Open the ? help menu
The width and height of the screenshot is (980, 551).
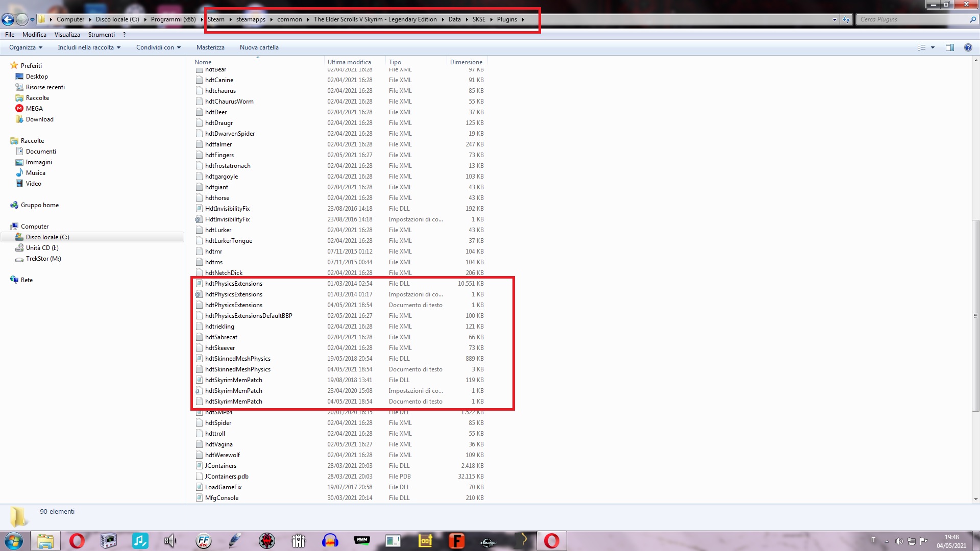(x=124, y=35)
